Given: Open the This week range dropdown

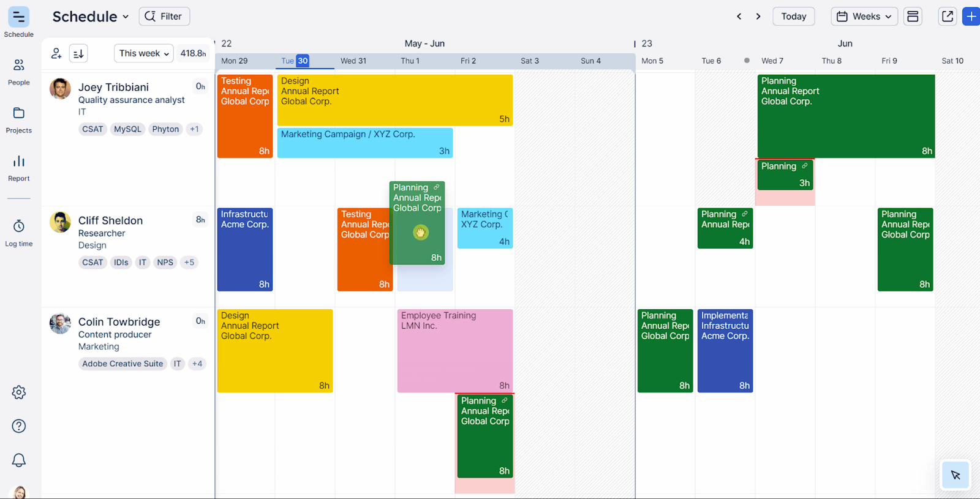Looking at the screenshot, I should click(x=144, y=54).
